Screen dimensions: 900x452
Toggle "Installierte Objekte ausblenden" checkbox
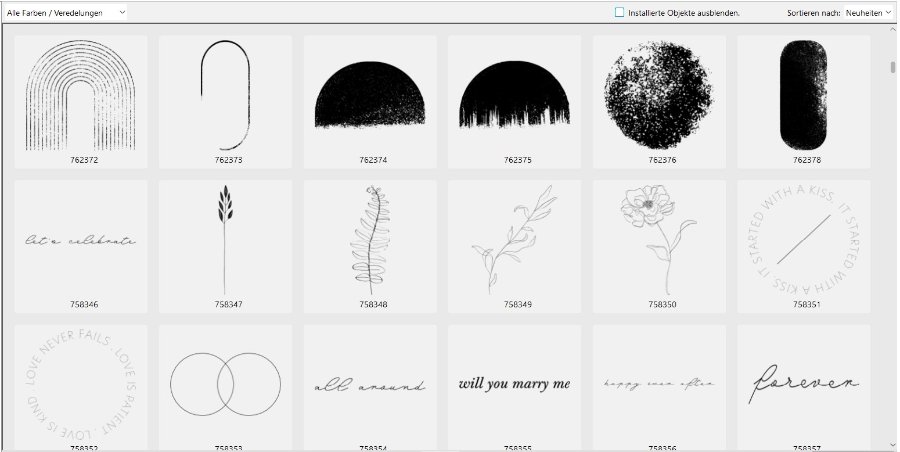pos(619,12)
